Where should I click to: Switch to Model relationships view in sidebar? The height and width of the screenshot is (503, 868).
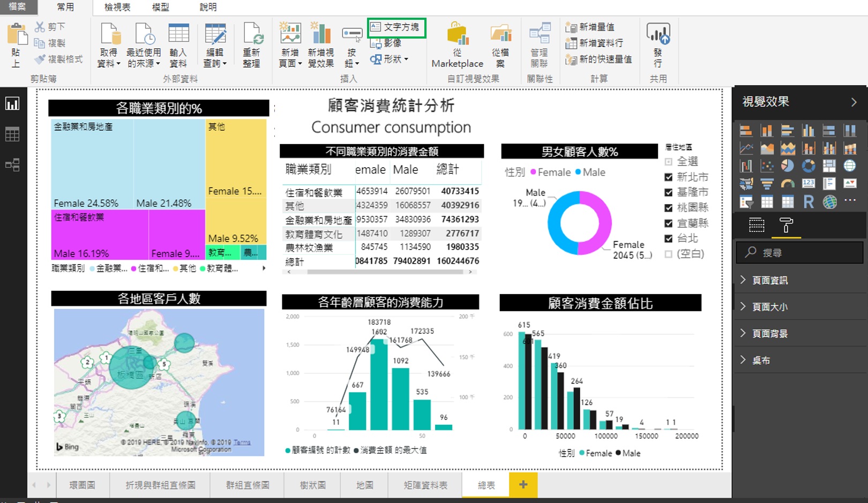[x=12, y=164]
